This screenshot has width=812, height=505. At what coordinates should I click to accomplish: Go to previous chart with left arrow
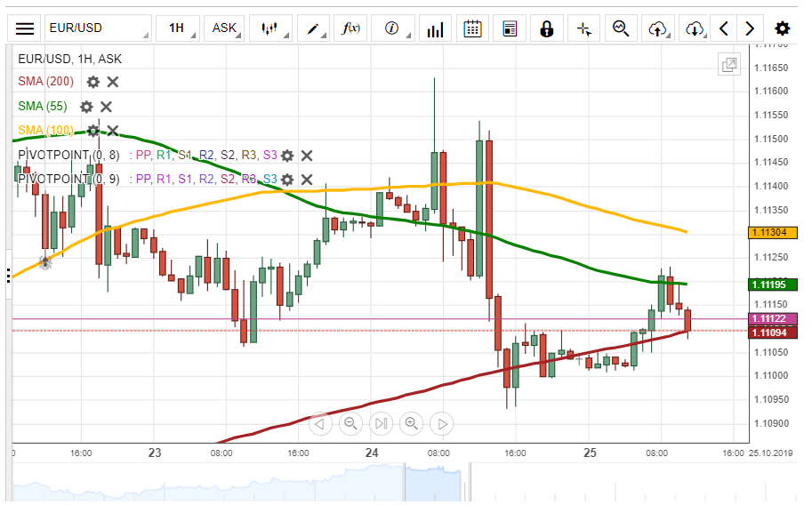point(724,28)
